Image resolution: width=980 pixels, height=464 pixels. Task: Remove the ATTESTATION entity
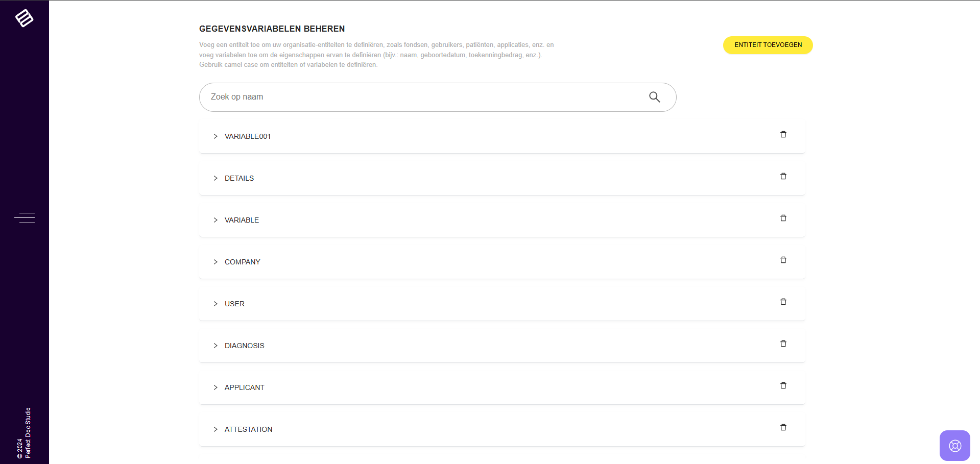(783, 428)
